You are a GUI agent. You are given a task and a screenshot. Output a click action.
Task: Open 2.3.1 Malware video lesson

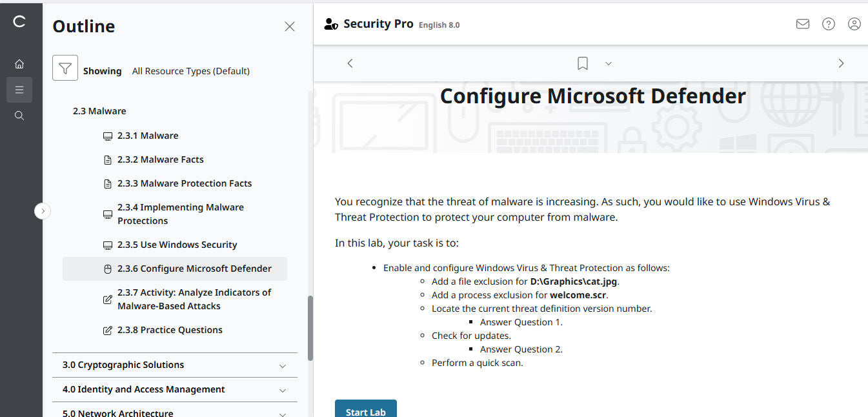(x=148, y=136)
